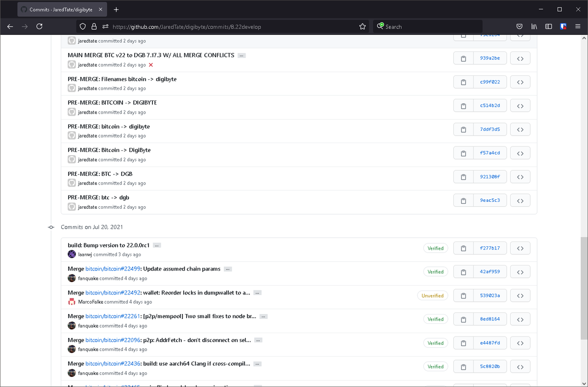588x387 pixels.
Task: Browse repository at commit 5c8820b
Action: click(x=520, y=366)
